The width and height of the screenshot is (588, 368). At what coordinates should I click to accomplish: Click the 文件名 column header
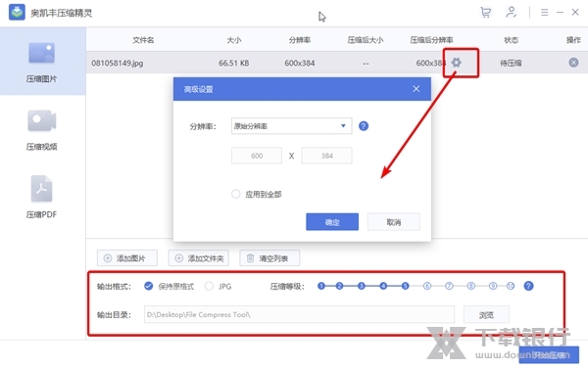pyautogui.click(x=143, y=40)
